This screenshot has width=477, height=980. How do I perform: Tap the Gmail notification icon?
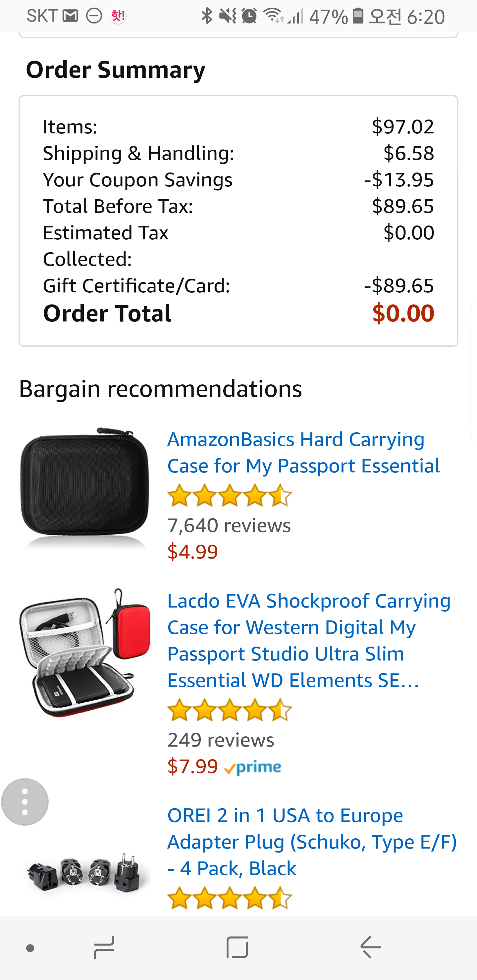[70, 16]
